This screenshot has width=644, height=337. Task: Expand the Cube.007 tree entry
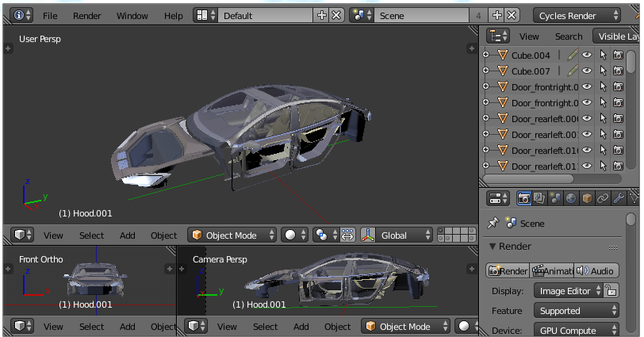[x=485, y=71]
